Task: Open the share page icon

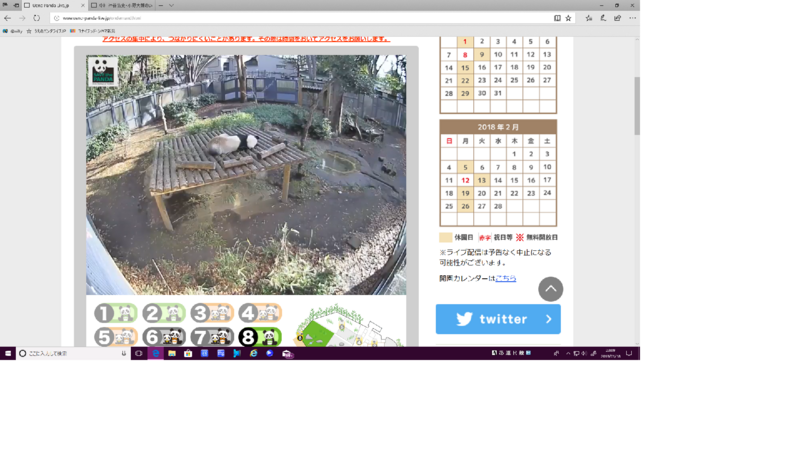Action: tap(617, 18)
